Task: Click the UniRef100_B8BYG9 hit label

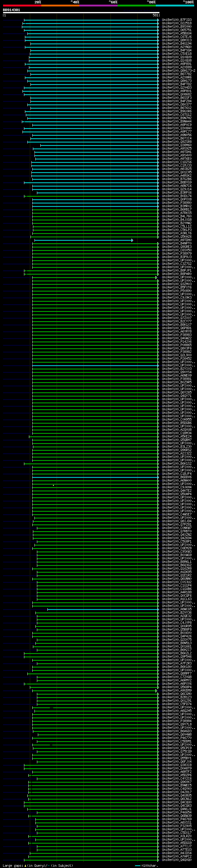Action: point(176,183)
